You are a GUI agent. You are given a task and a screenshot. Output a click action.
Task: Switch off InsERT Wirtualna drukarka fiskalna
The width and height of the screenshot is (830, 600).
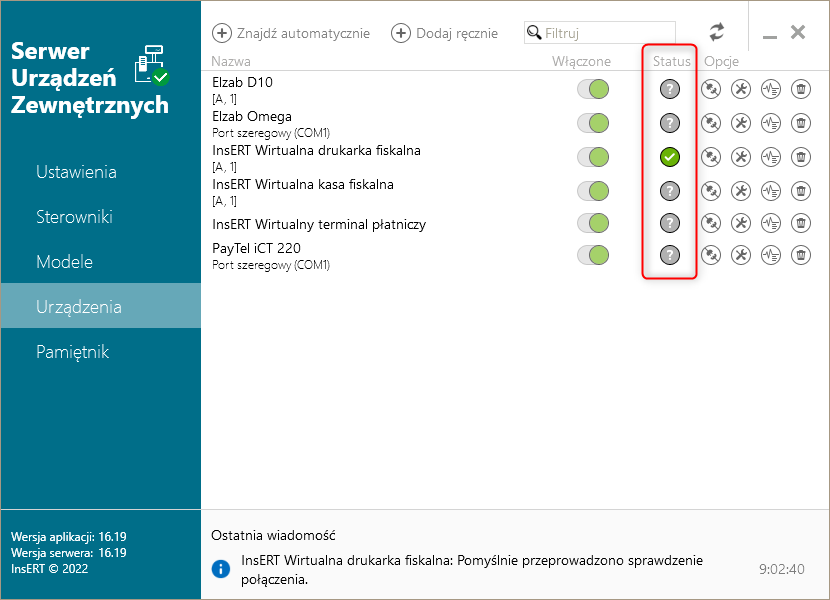(x=593, y=157)
